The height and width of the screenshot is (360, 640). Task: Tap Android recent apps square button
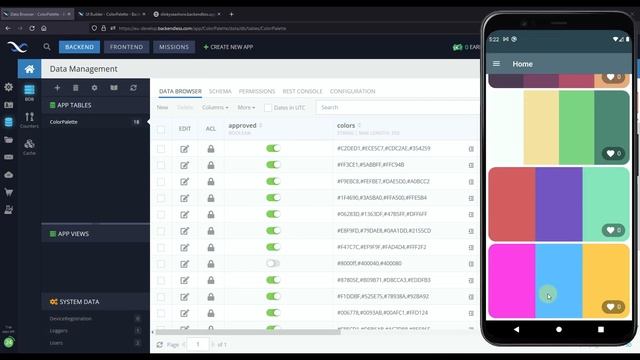point(601,329)
